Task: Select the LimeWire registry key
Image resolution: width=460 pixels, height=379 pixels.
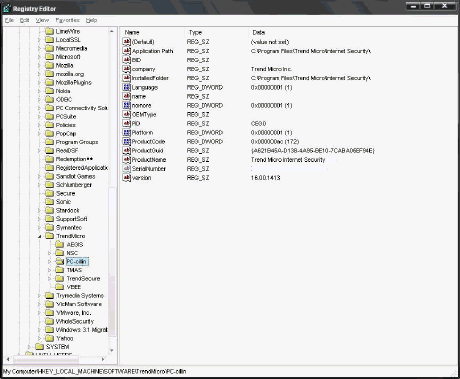Action: [x=68, y=31]
